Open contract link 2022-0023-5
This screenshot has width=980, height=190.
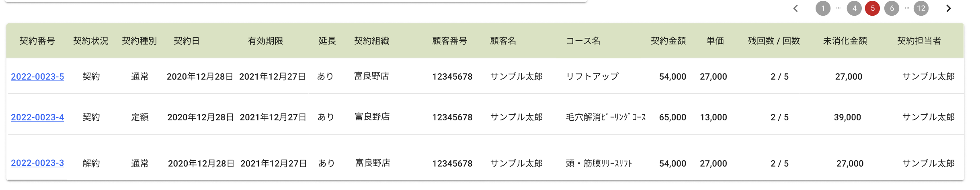click(x=37, y=76)
